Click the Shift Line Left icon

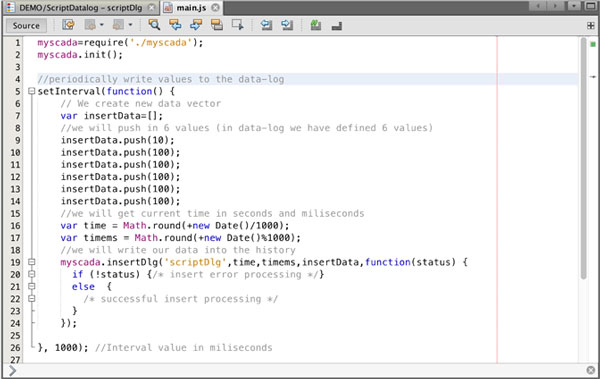(266, 25)
